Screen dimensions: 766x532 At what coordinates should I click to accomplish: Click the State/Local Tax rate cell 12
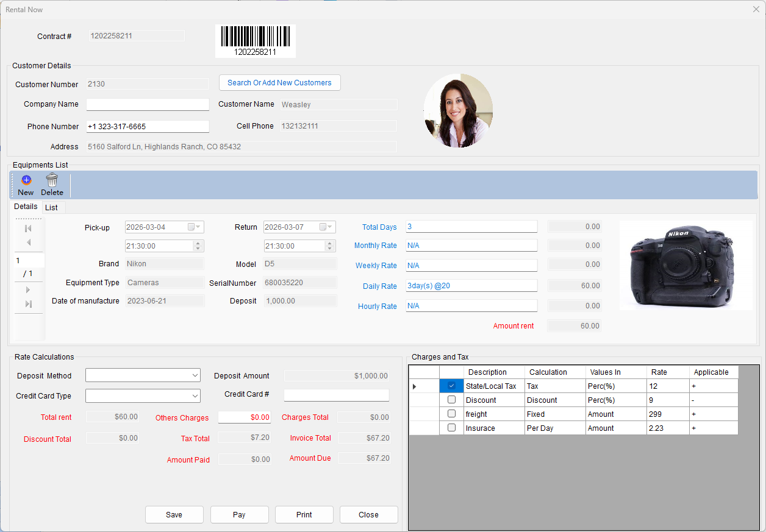point(668,386)
